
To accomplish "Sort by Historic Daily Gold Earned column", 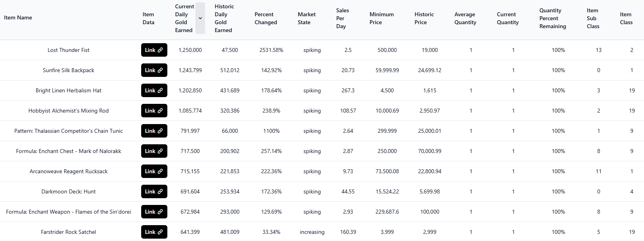I will pyautogui.click(x=224, y=18).
